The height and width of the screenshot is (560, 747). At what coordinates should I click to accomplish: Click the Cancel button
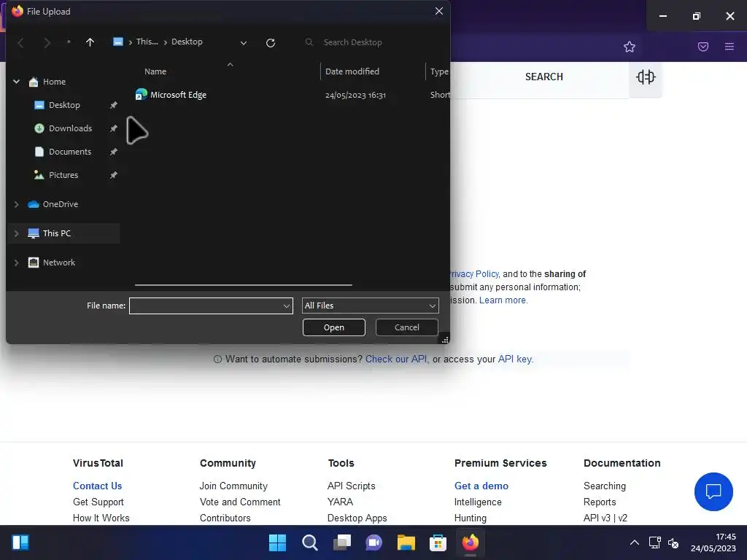(x=407, y=327)
